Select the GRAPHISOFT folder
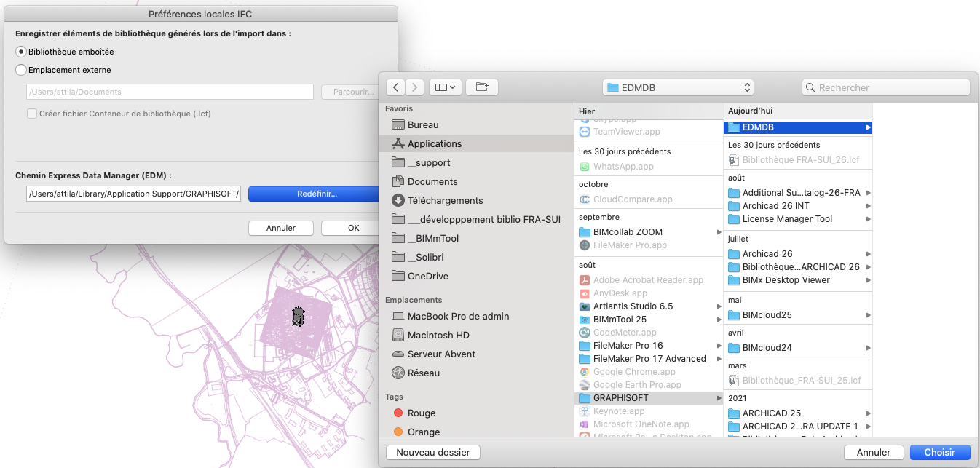 coord(649,398)
